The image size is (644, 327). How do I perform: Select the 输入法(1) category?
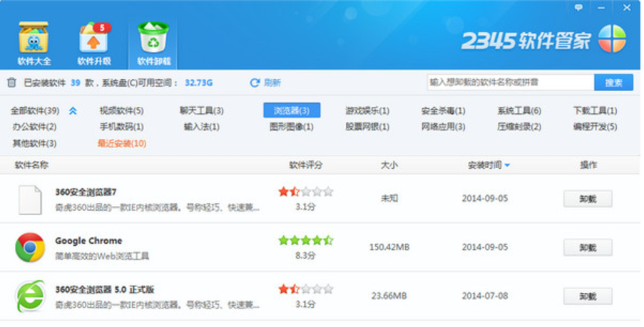201,127
